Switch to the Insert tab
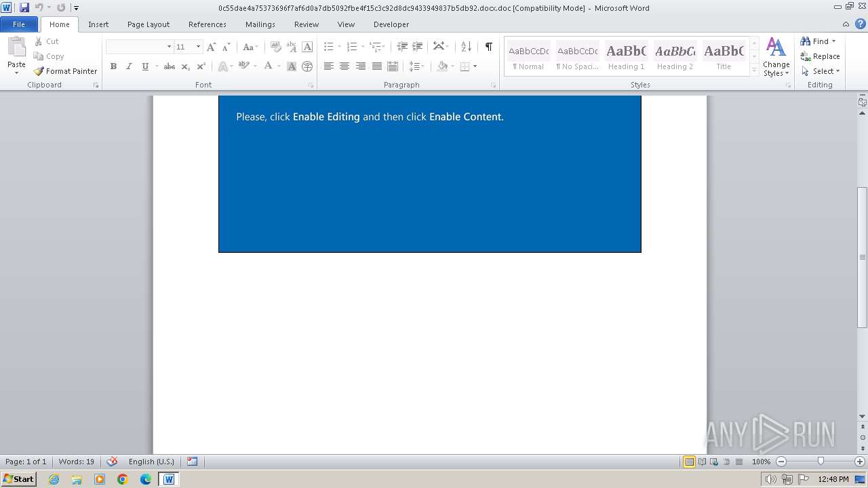 98,24
